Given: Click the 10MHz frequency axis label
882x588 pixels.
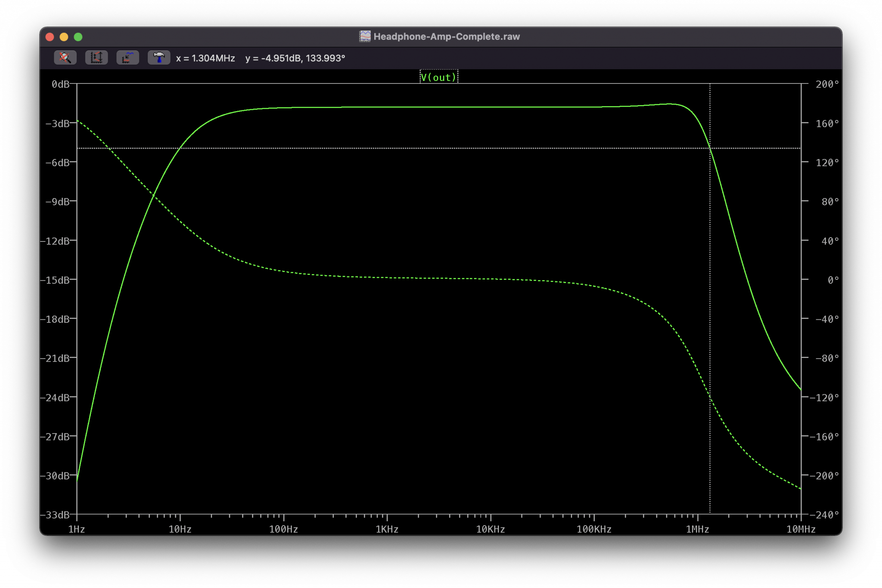Looking at the screenshot, I should pos(801,529).
